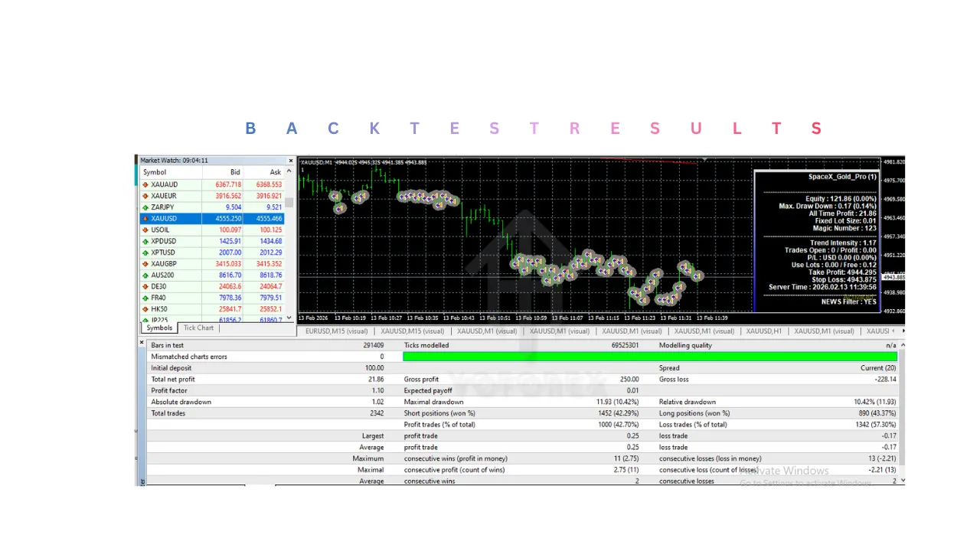Click current price label 4943.885 on axis

coord(893,277)
